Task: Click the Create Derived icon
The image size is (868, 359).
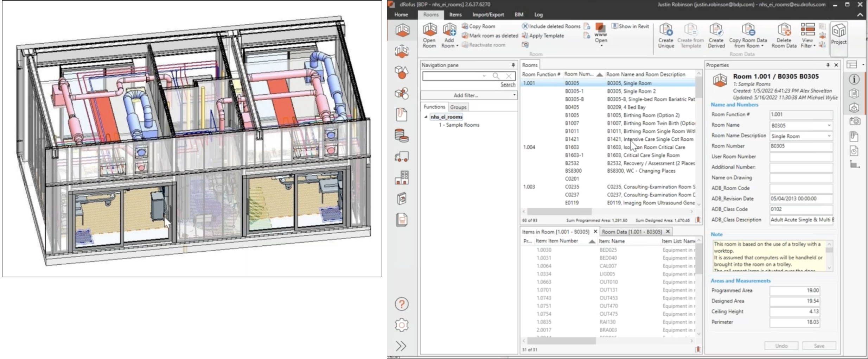Action: [716, 35]
